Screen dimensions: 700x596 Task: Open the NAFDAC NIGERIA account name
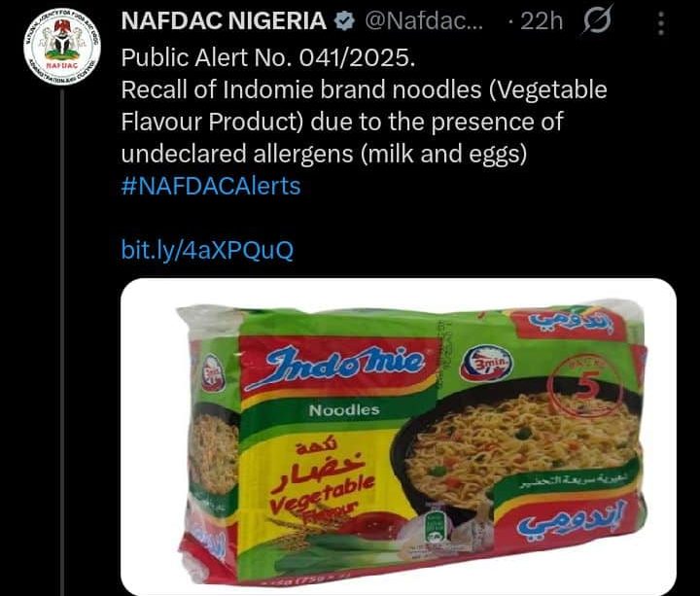[223, 22]
